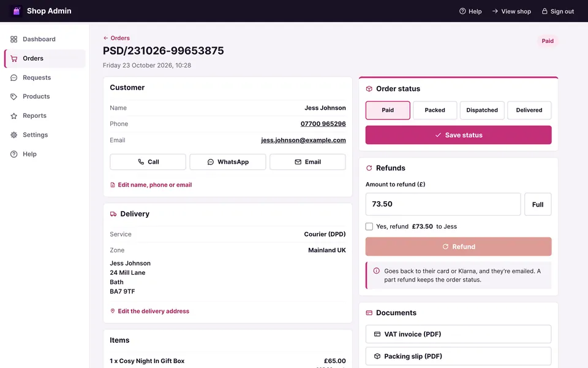The height and width of the screenshot is (368, 588).
Task: Click View shop in top bar
Action: [x=511, y=11]
